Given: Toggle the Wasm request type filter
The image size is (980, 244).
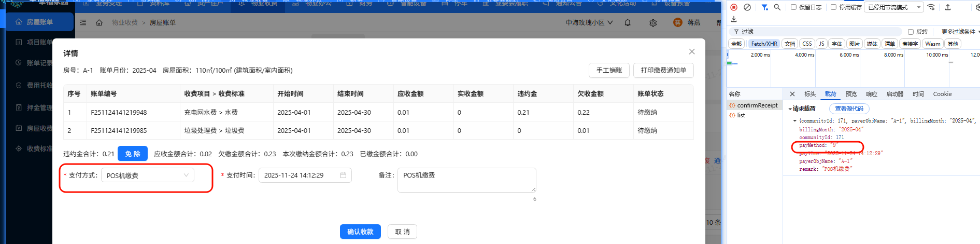Looking at the screenshot, I should coord(932,44).
